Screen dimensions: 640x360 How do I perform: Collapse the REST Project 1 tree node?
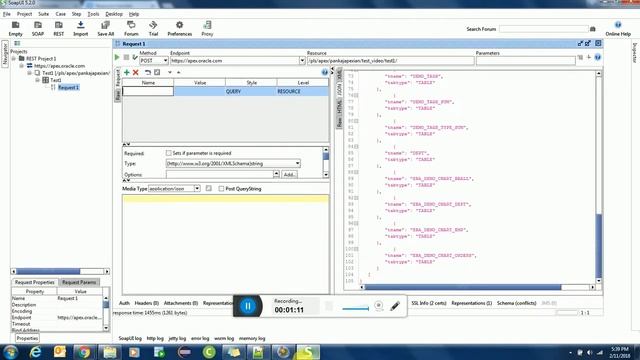[14, 58]
